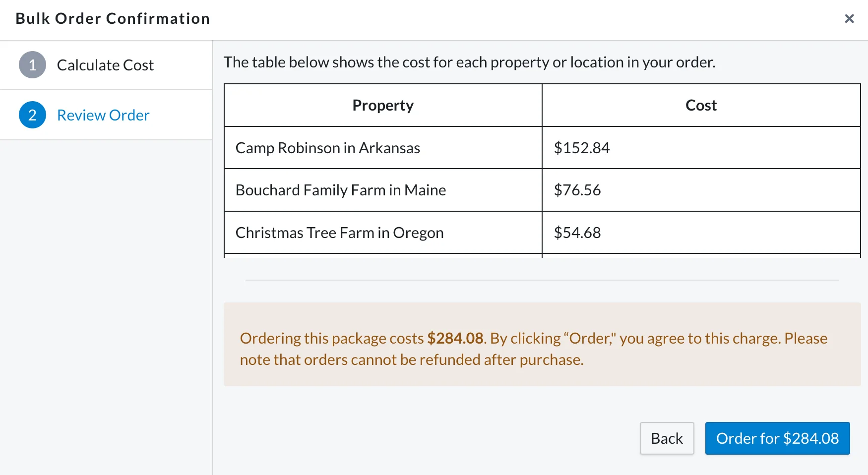The height and width of the screenshot is (475, 868).
Task: Click the $152.84 cost cell
Action: (701, 148)
